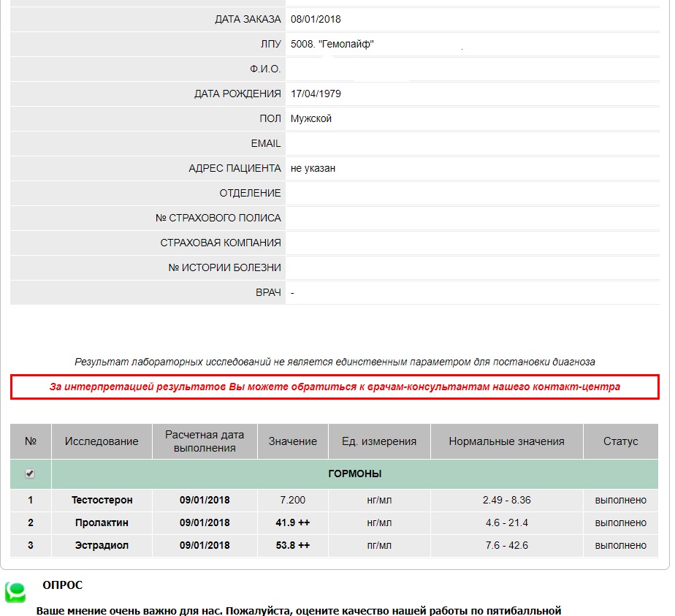This screenshot has height=616, width=675.
Task: Click the Ед. измерения column header
Action: [379, 441]
